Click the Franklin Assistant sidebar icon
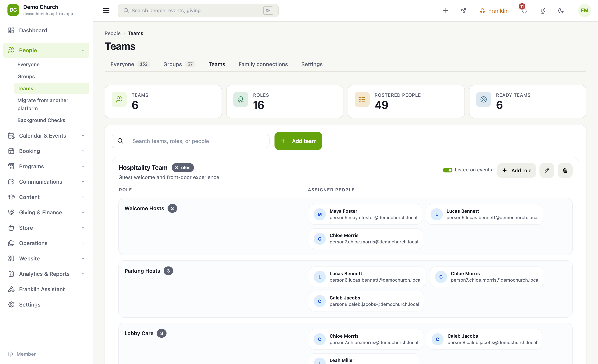Image resolution: width=598 pixels, height=364 pixels. point(11,289)
